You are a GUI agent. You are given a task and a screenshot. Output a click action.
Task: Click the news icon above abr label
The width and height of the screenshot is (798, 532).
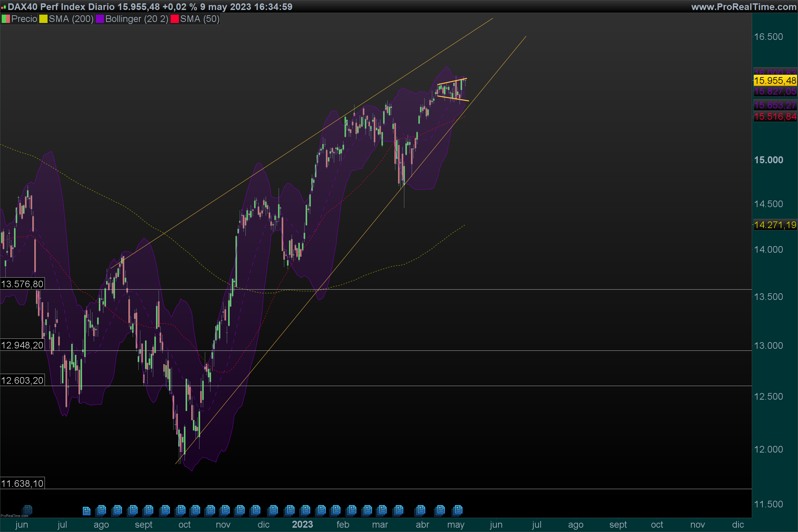pyautogui.click(x=420, y=510)
